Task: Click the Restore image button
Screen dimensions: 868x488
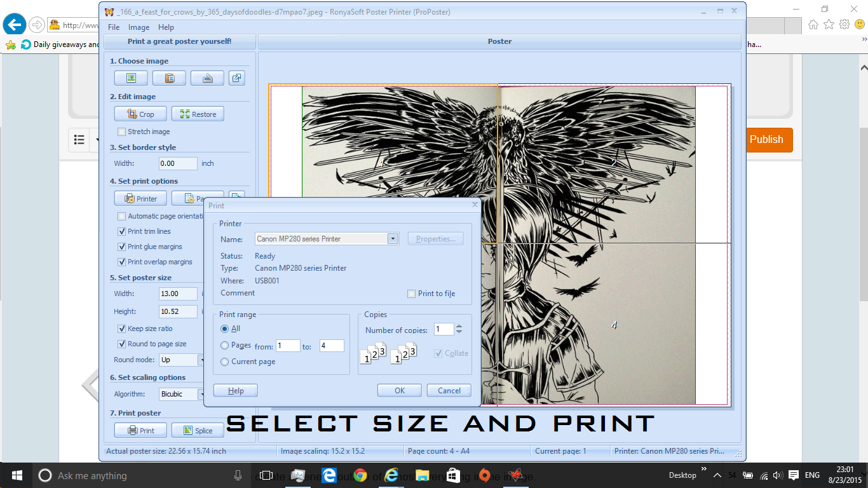Action: click(198, 114)
